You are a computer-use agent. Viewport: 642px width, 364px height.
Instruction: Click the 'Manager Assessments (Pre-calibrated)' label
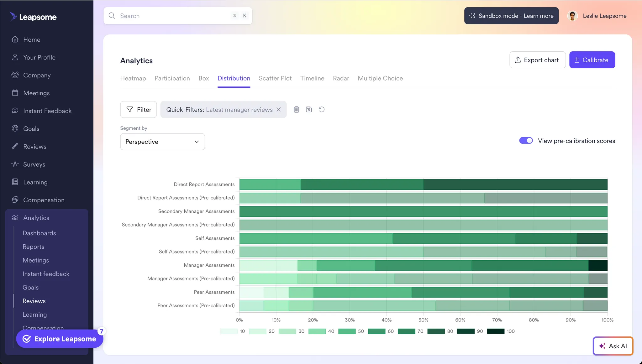[x=191, y=278]
